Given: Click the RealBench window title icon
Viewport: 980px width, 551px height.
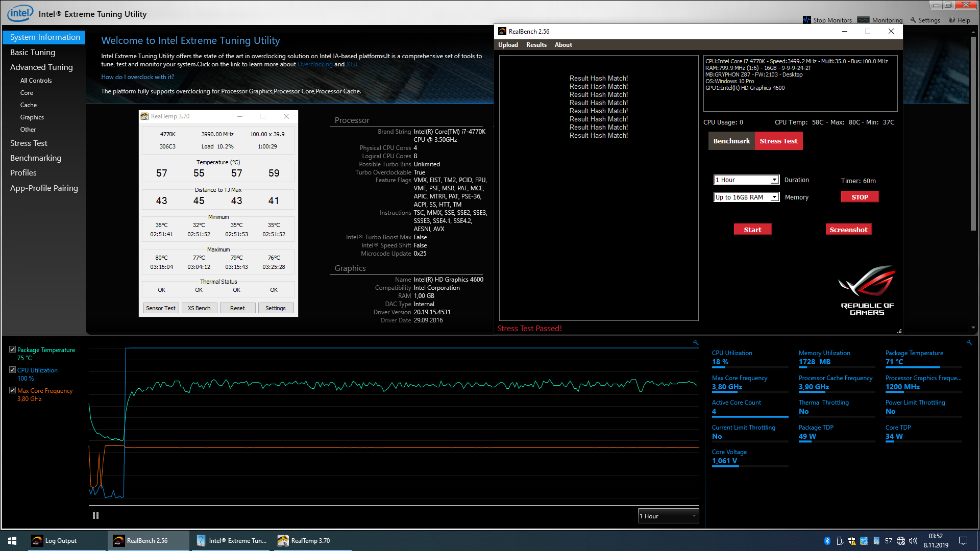Looking at the screenshot, I should click(x=502, y=32).
